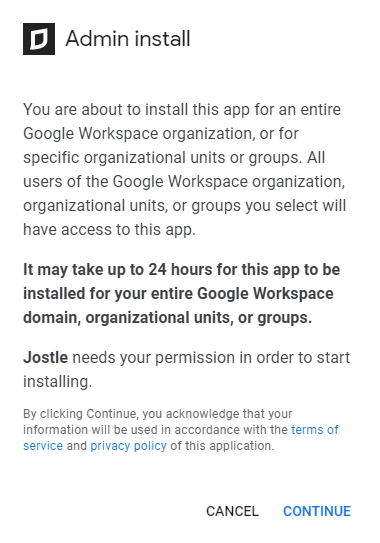This screenshot has height=543, width=380.
Task: Click the needs your permission sentence
Action: pyautogui.click(x=211, y=357)
